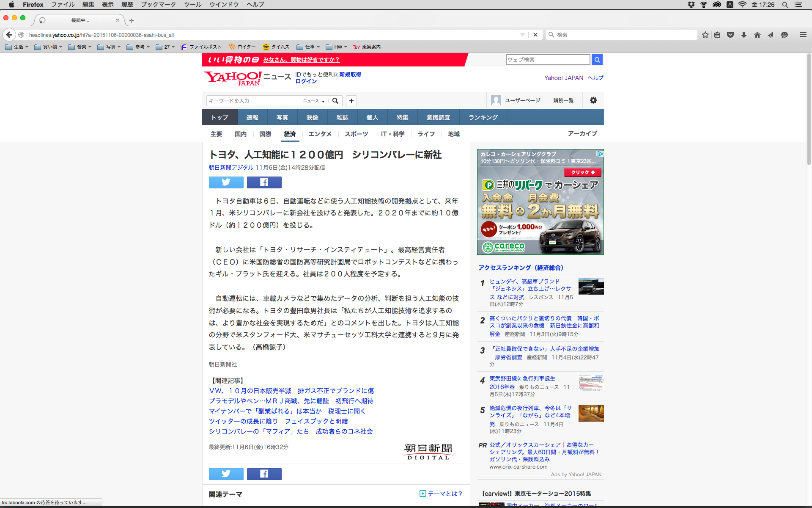Open the Firefox downloads arrow icon

coord(744,35)
